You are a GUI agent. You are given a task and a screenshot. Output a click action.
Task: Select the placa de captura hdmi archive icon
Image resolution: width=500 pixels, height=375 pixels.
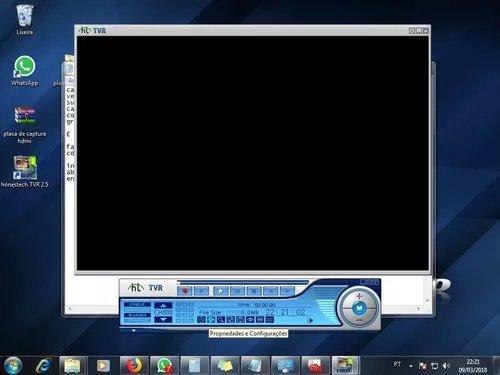[x=25, y=125]
